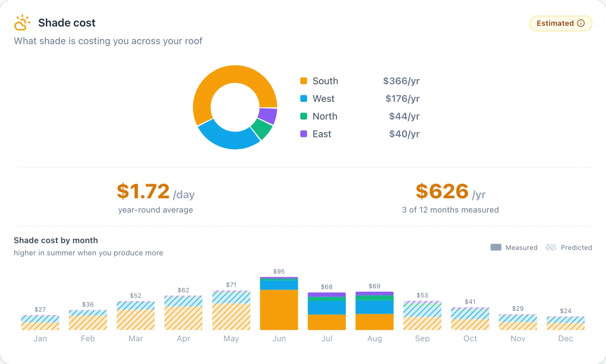Viewport: 606px width, 364px height.
Task: Open the info icon in Estimated badge
Action: click(x=581, y=23)
